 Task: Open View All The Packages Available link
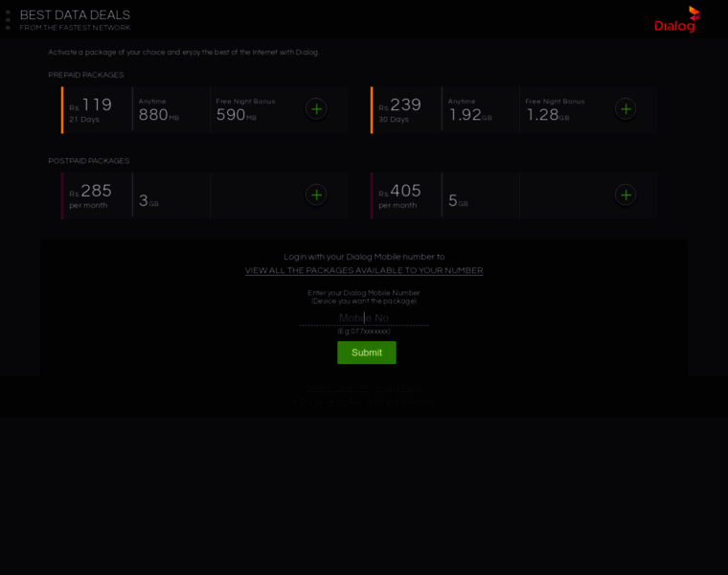[x=364, y=270]
